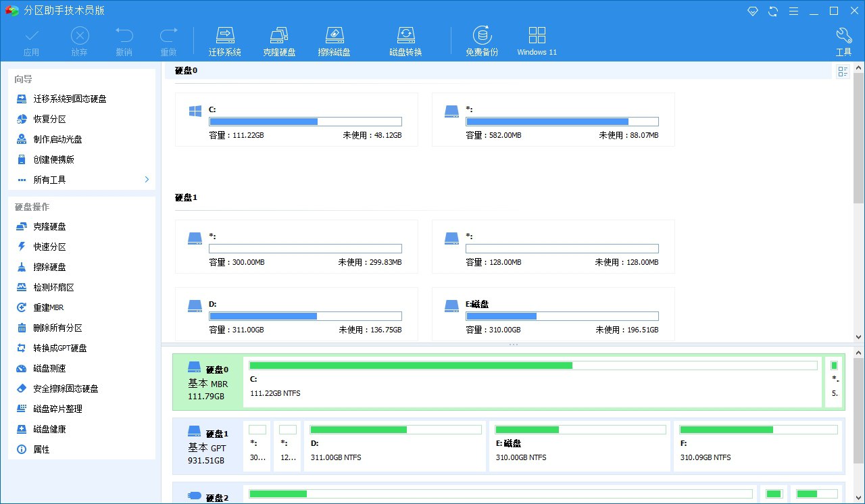Viewport: 865px width, 504px height.
Task: Select the 迁移系统 (Migrate OS) toolbar icon
Action: (x=225, y=39)
